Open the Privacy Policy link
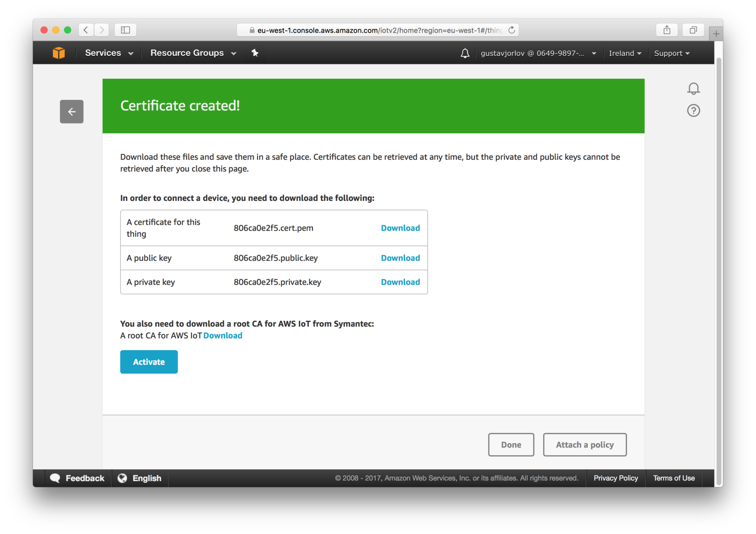The width and height of the screenshot is (756, 534). pyautogui.click(x=615, y=478)
